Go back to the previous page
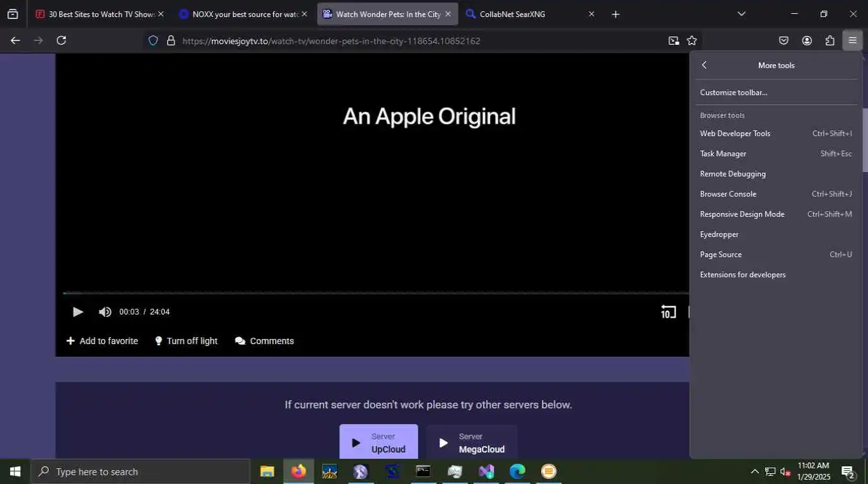The height and width of the screenshot is (484, 868). click(x=15, y=40)
